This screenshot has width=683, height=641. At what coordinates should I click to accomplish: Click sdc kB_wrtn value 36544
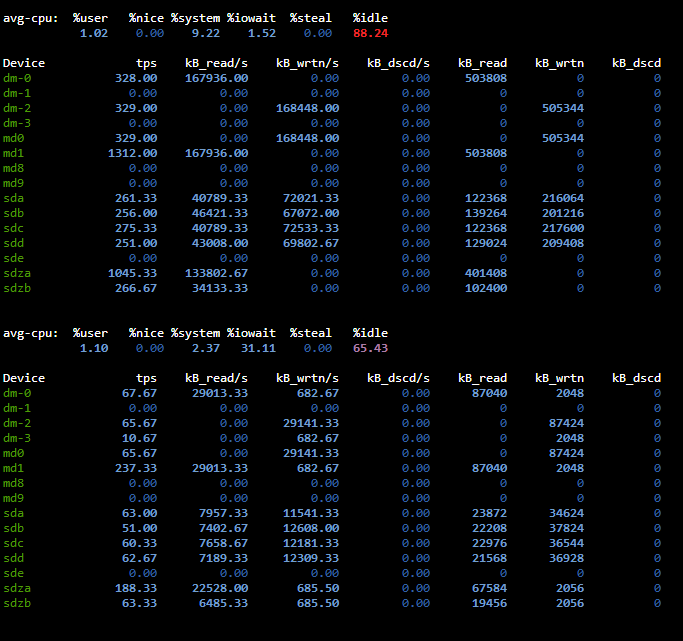(566, 543)
